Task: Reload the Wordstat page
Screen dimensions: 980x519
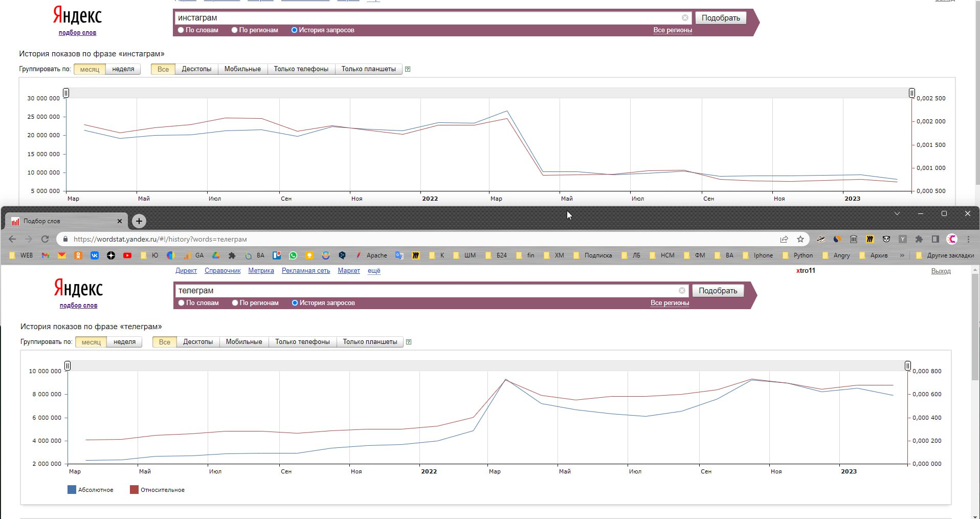Action: pyautogui.click(x=45, y=239)
